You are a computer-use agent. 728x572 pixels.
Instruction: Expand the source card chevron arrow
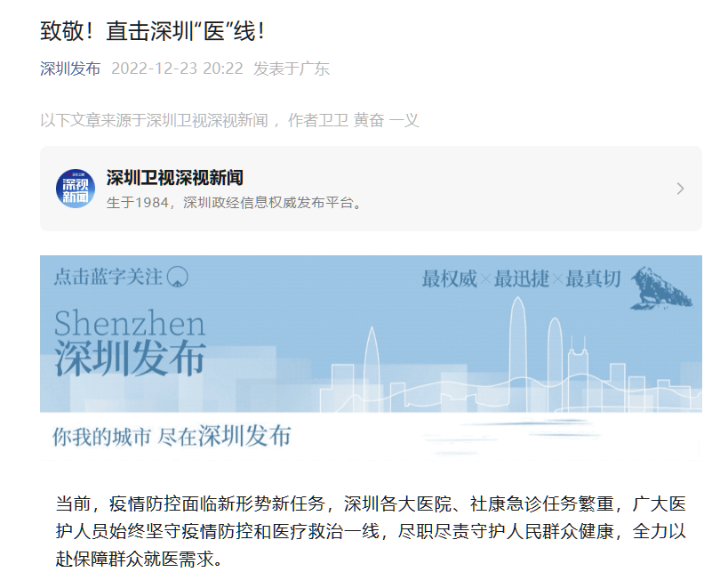680,189
